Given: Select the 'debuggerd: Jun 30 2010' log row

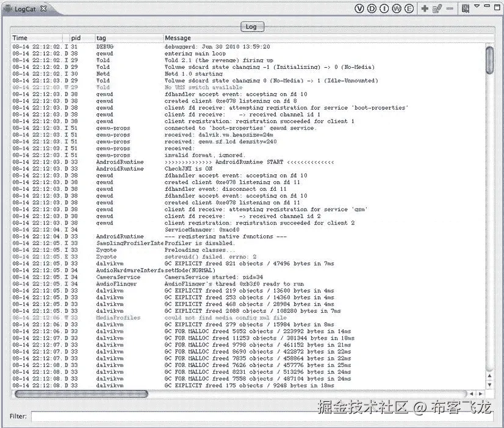Looking at the screenshot, I should (248, 46).
